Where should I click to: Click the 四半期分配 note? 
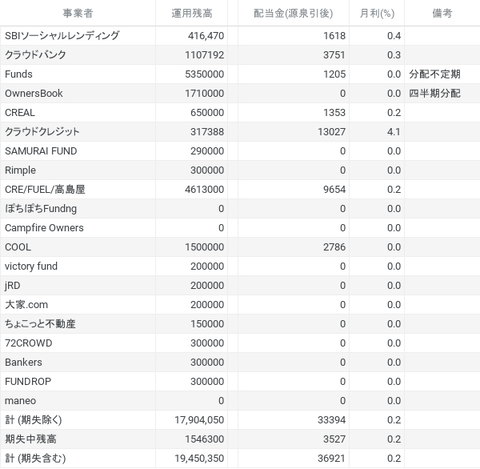[435, 93]
